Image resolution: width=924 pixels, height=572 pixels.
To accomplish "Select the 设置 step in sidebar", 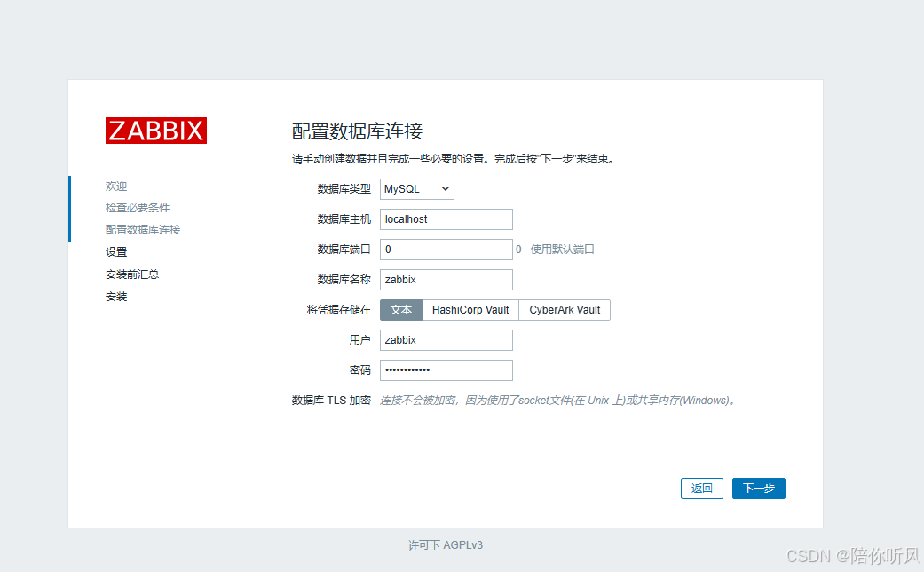I will [x=116, y=251].
